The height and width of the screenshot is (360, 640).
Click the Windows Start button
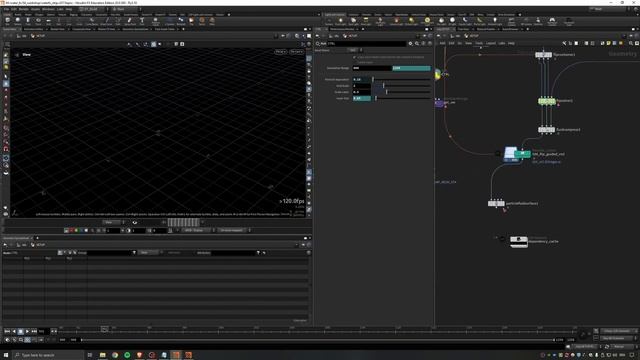6,355
